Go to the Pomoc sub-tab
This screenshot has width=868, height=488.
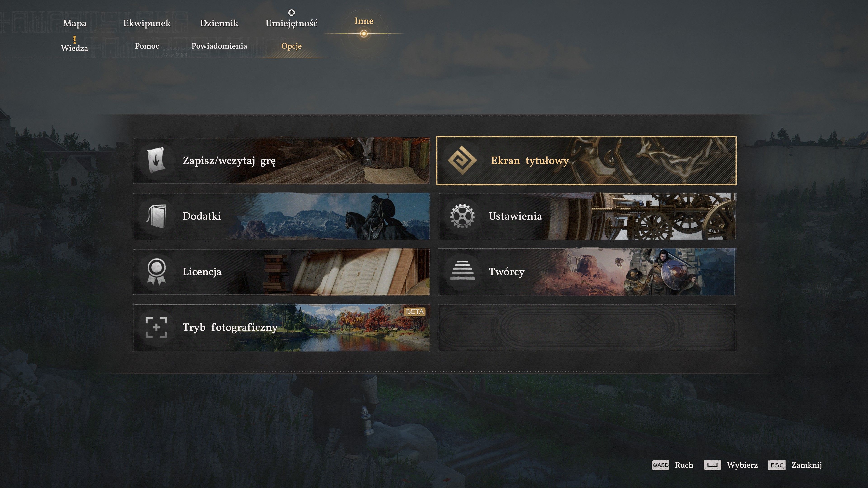[147, 46]
